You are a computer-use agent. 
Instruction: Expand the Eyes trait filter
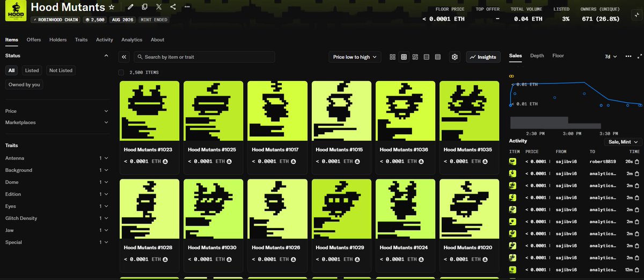(57, 206)
